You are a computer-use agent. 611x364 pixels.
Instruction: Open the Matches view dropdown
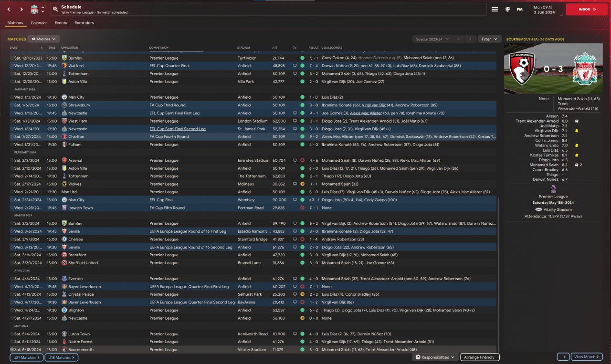pos(43,39)
